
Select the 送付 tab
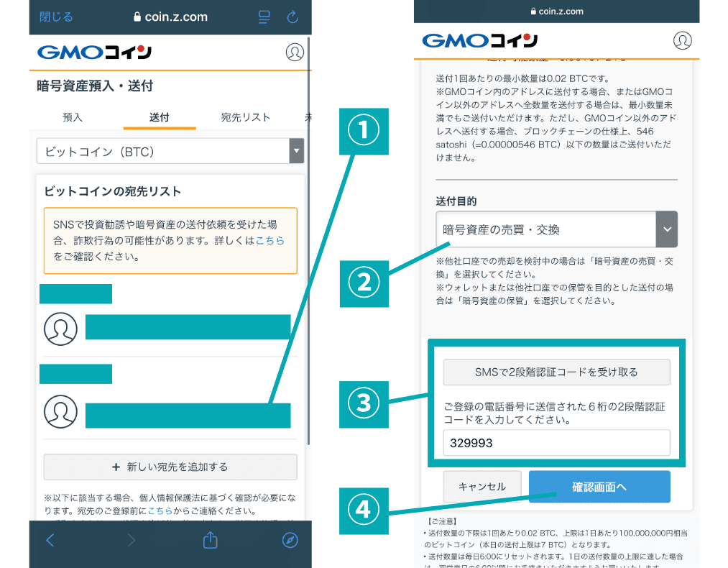[159, 117]
